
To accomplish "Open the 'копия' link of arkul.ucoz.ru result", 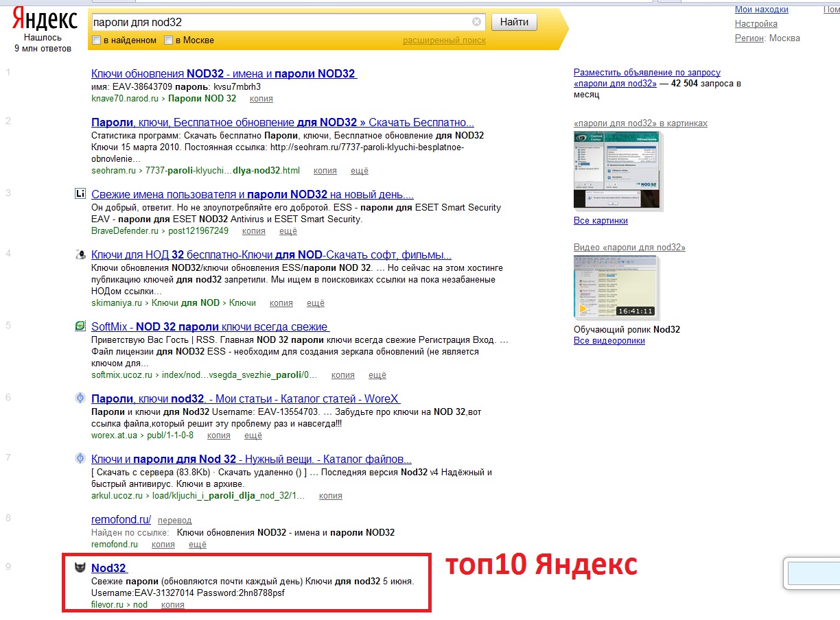I will 331,496.
